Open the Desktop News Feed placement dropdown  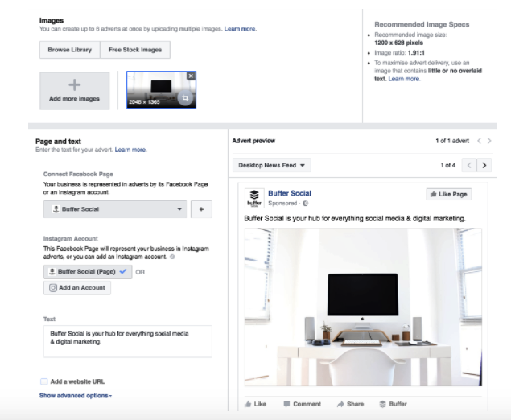point(271,165)
